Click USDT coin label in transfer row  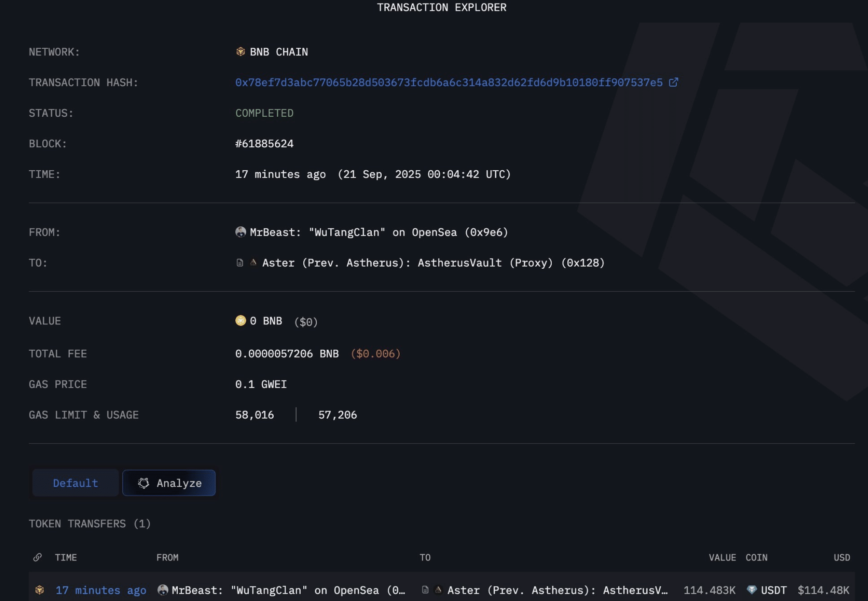[x=774, y=590]
